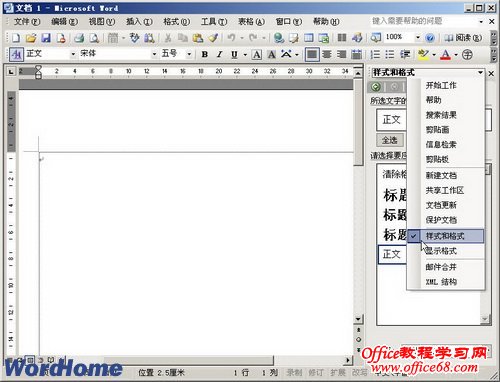Choose 显示格式 from the task pane menu
This screenshot has width=500, height=382.
(446, 251)
